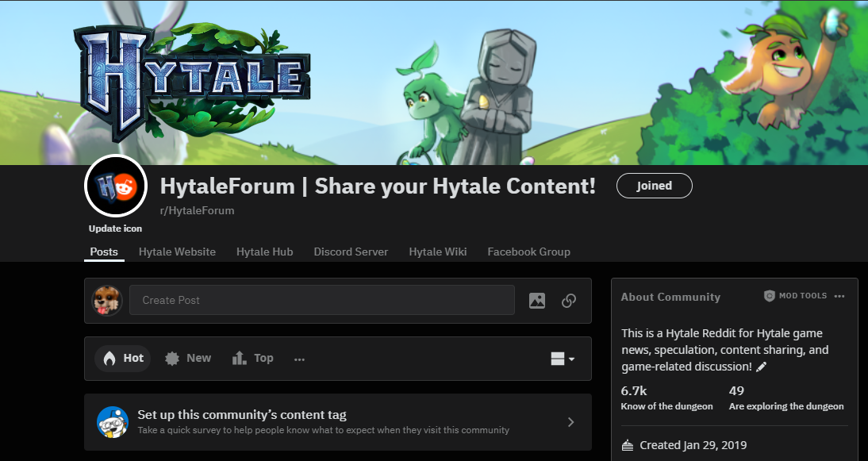Open About Community more options ellipsis
This screenshot has height=461, width=868.
coord(839,296)
